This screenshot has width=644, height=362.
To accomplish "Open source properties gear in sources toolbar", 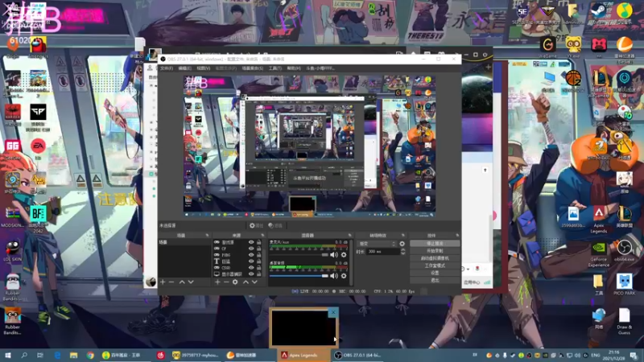I will [x=235, y=282].
